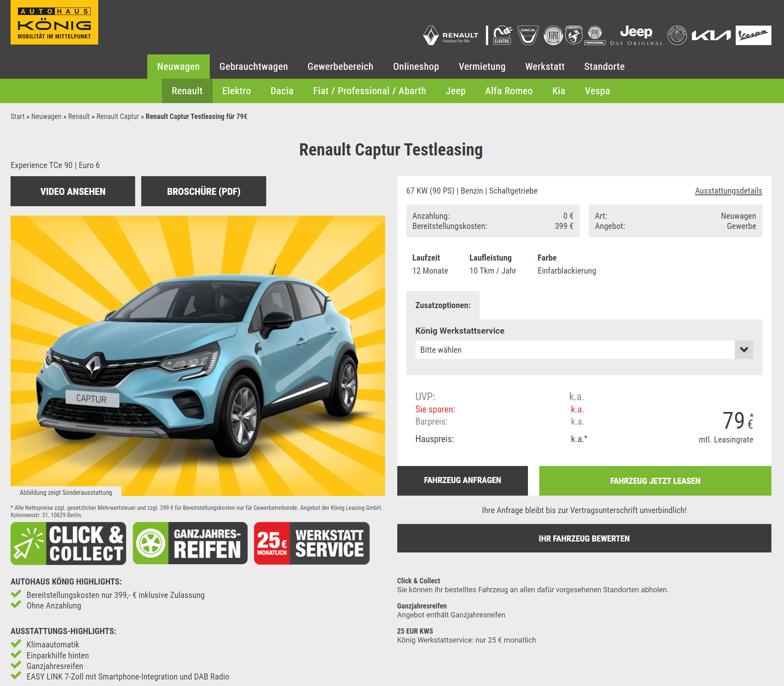Click the '25 EUR KWS' heading
Viewport: 784px width, 686px height.
[415, 631]
